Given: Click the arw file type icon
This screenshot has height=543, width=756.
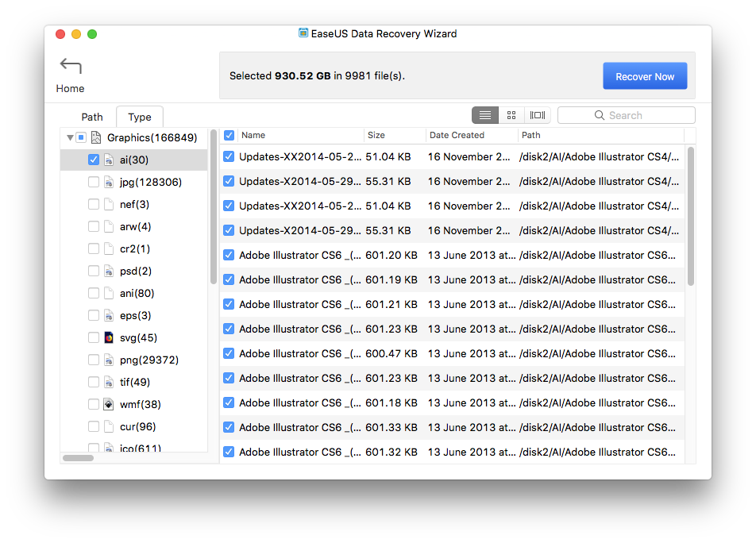Looking at the screenshot, I should (x=109, y=226).
